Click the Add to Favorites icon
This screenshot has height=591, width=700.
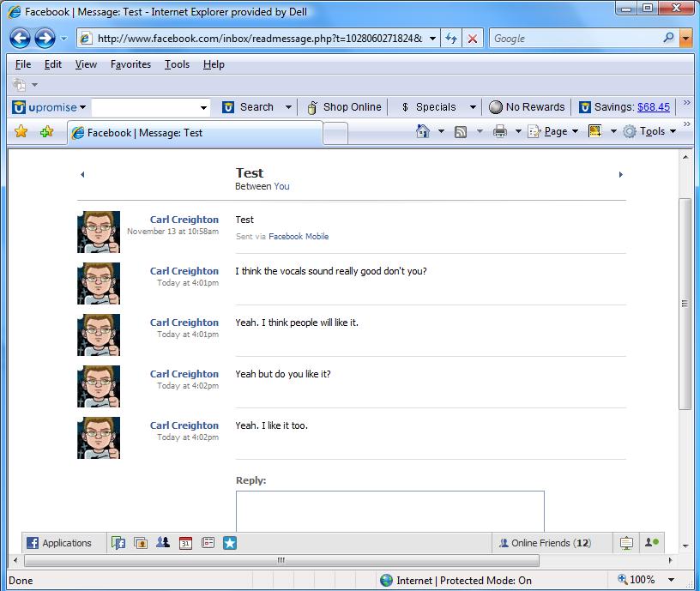(x=46, y=132)
